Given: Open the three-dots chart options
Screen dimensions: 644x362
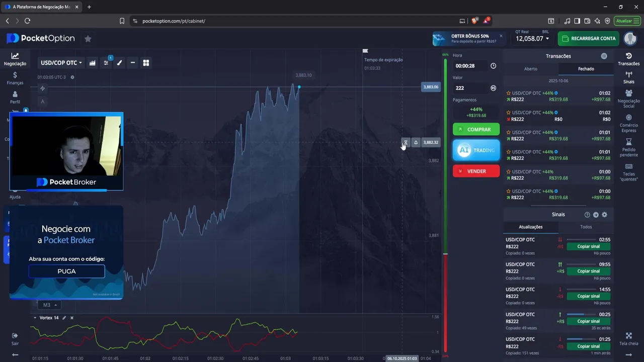Looking at the screenshot, I should [133, 63].
